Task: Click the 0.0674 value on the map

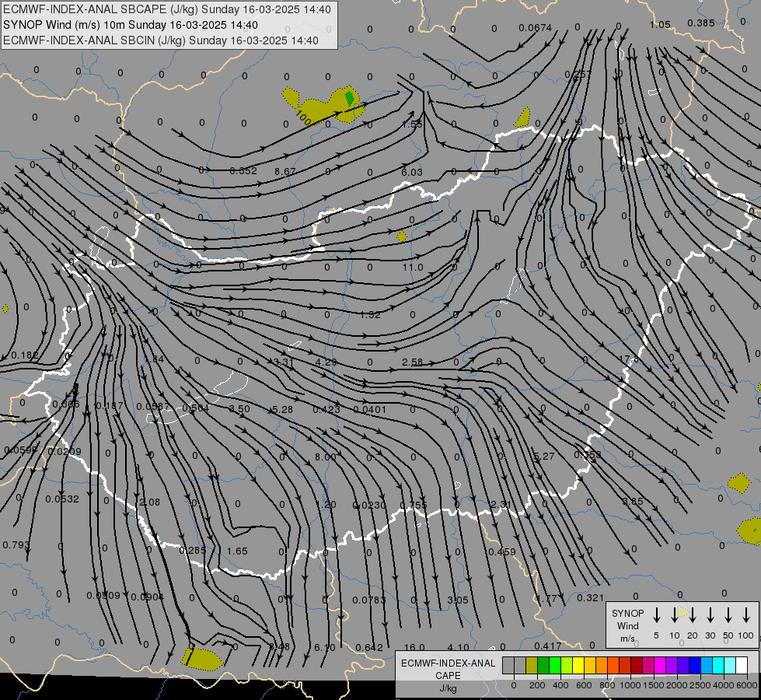Action: point(536,28)
